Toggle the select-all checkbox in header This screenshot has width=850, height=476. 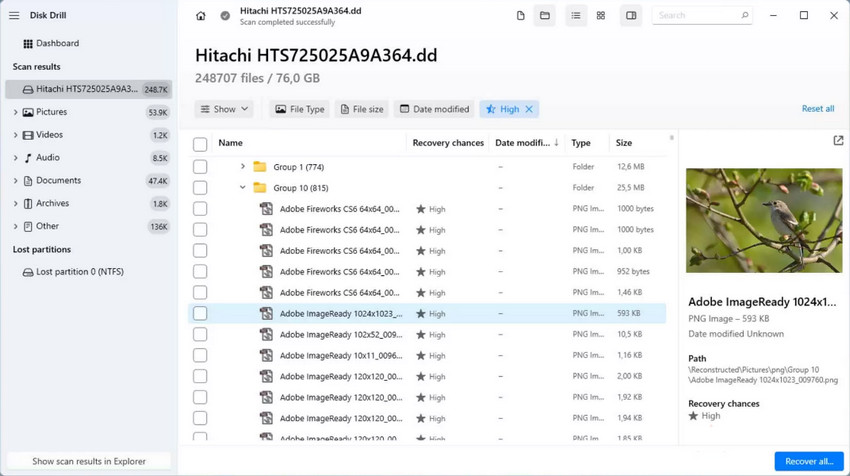coord(200,144)
